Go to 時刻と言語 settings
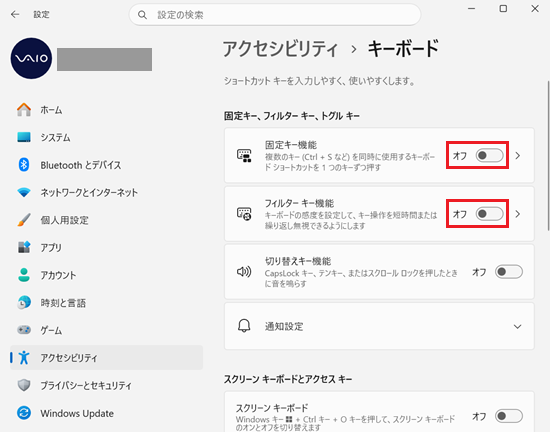550x432 pixels. [106, 303]
